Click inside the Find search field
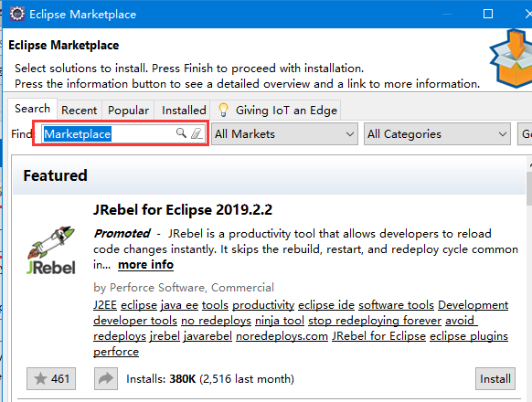532x402 pixels. 109,133
